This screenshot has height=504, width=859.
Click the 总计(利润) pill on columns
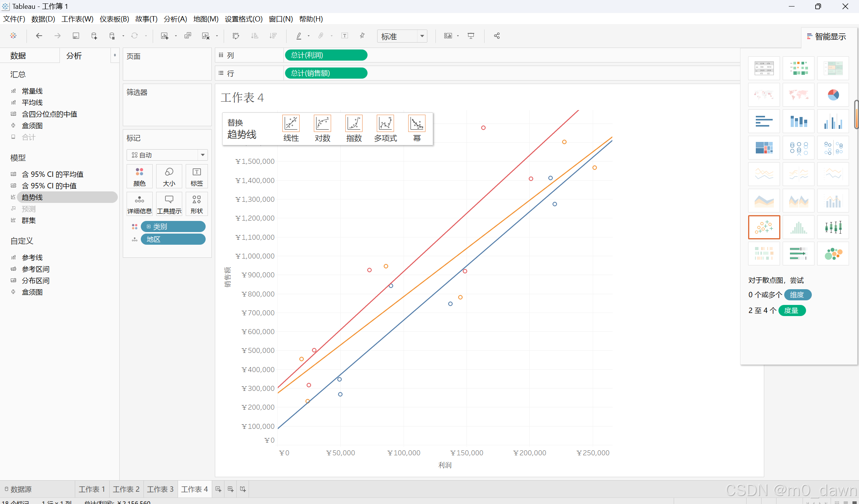point(326,55)
